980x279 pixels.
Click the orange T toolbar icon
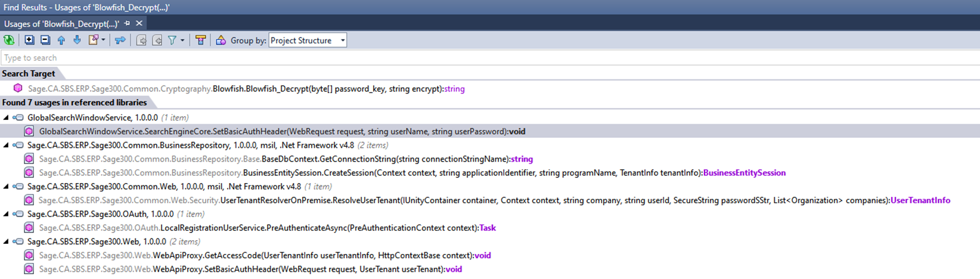coord(200,40)
